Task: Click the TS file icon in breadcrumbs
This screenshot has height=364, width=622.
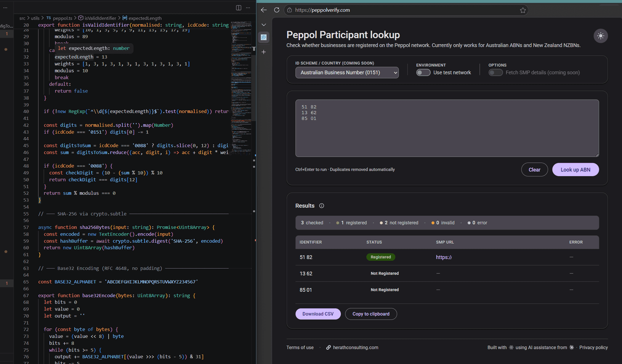Action: (48, 18)
